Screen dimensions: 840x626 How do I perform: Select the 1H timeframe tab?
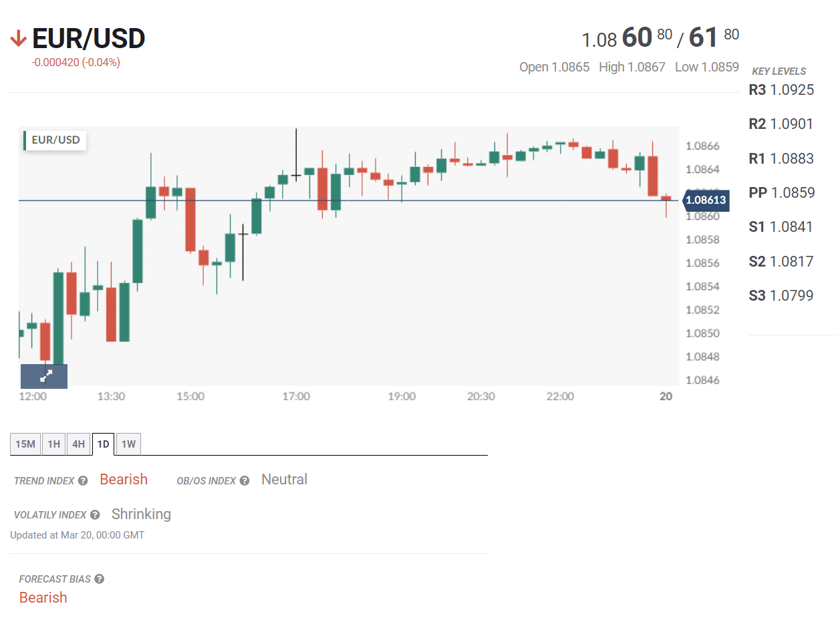pyautogui.click(x=53, y=444)
